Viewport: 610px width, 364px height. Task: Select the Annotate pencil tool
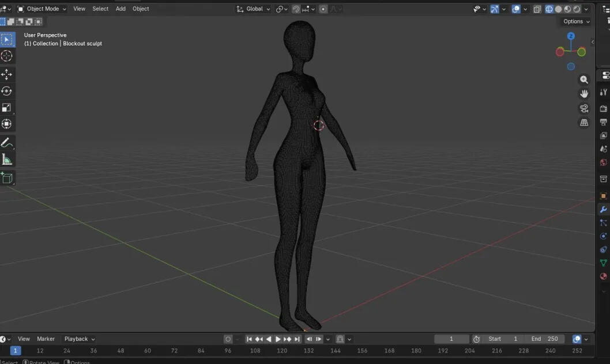(6, 143)
